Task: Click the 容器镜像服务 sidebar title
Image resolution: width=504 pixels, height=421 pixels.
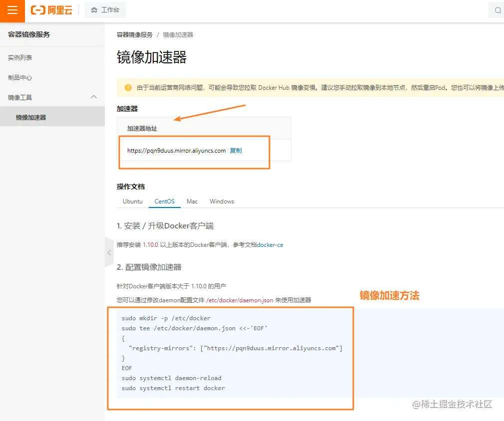Action: (x=29, y=34)
